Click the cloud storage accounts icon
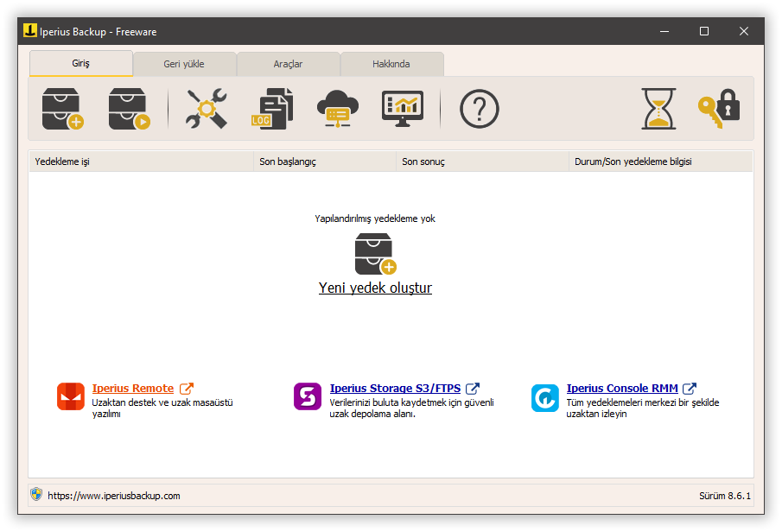This screenshot has height=532, width=782. pyautogui.click(x=338, y=109)
